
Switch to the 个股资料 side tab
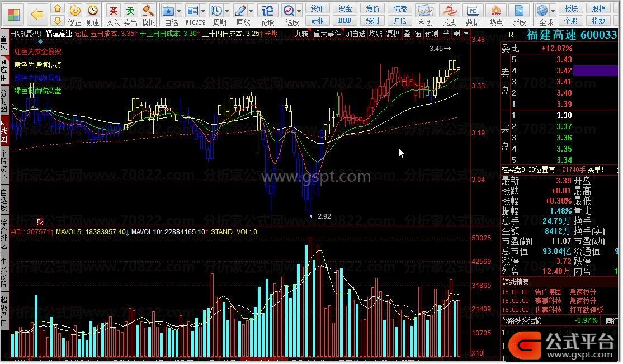4,165
